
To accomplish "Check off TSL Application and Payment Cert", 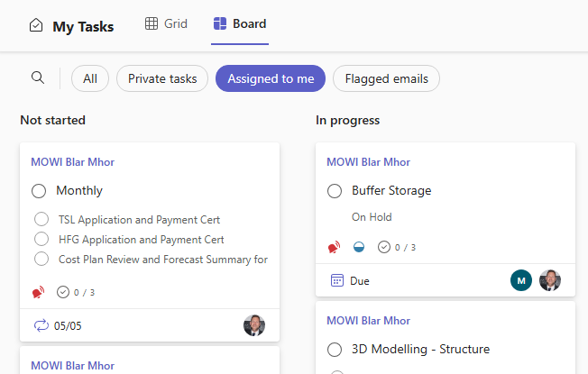I will [x=41, y=219].
